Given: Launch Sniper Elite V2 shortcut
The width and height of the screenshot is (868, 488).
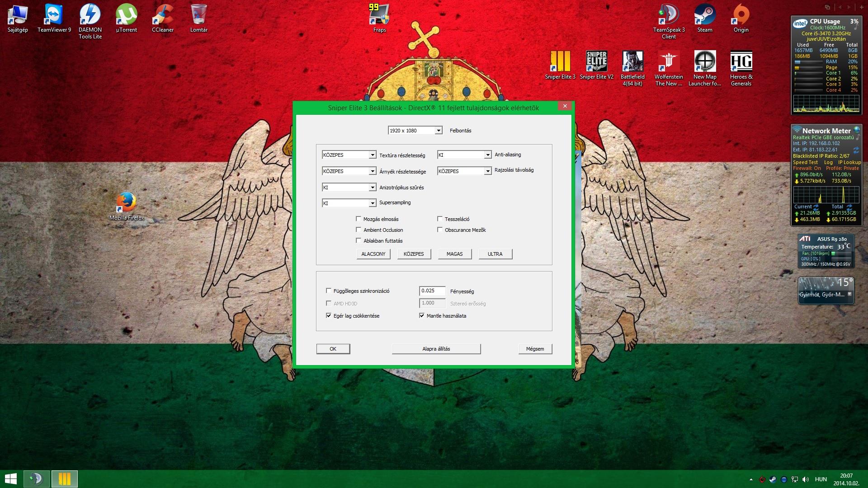Looking at the screenshot, I should pyautogui.click(x=597, y=66).
